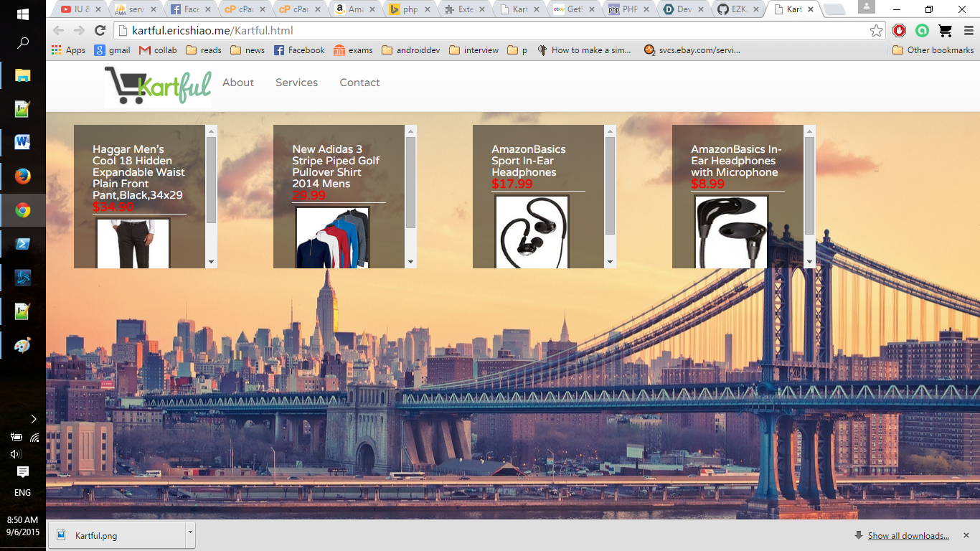
Task: Click the AmazonBasics Sport headphones image
Action: (x=532, y=232)
